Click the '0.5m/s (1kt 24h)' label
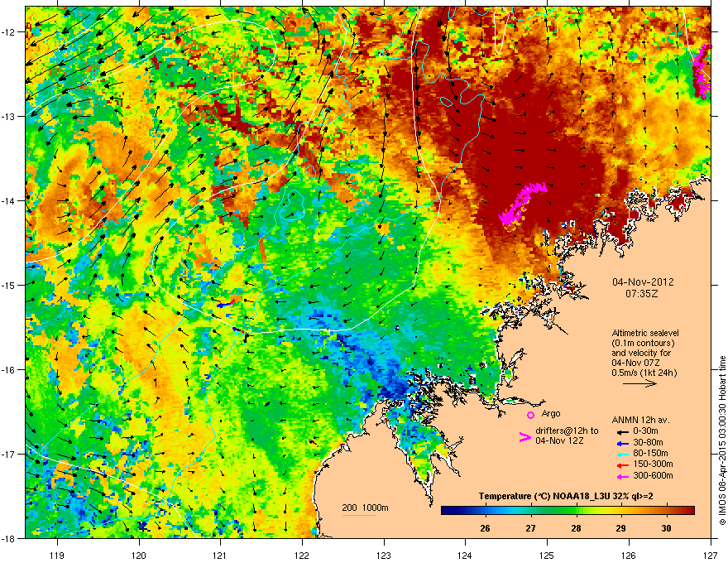The image size is (728, 563). coord(644,373)
